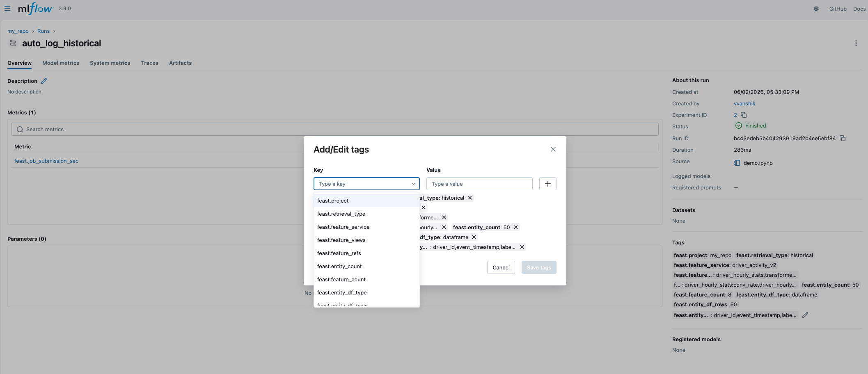Screen dimensions: 868x374
Task: Switch to the Traces tab
Action: (x=150, y=63)
